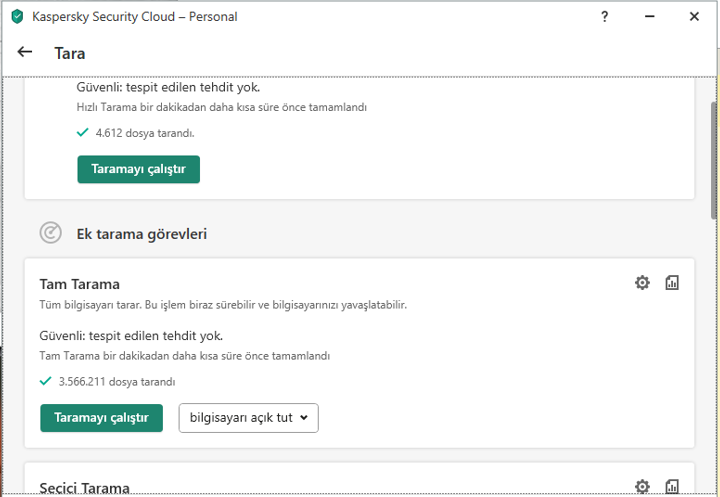
Task: Run the Hızlı Tarama with Taramayı çalıştır
Action: click(x=138, y=169)
